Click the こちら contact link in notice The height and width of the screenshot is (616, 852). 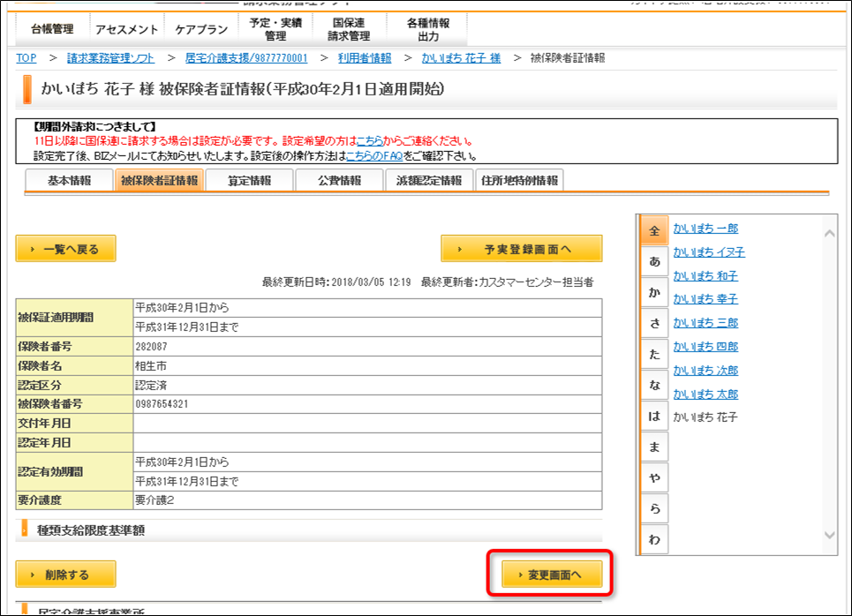coord(369,141)
